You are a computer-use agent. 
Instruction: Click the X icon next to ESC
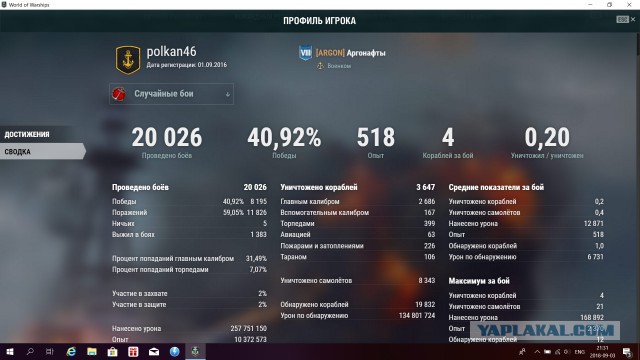pyautogui.click(x=633, y=20)
